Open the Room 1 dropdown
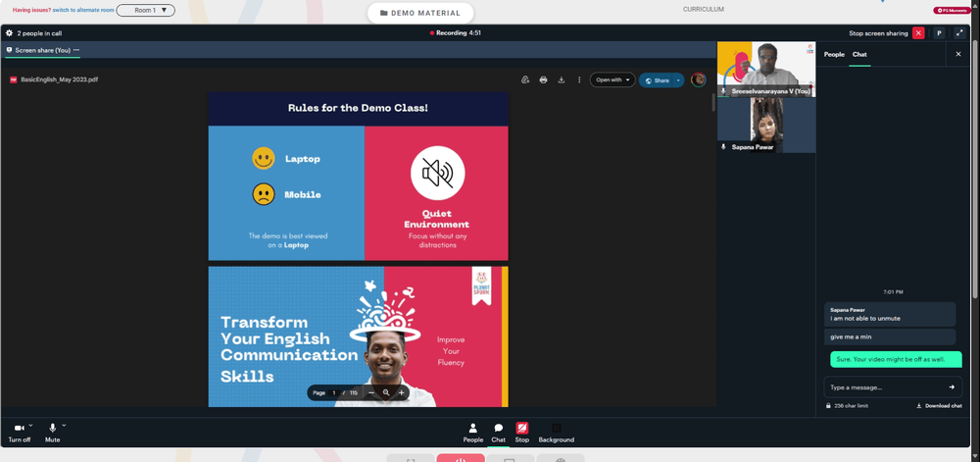Screen dimensions: 980x462 point(146,10)
